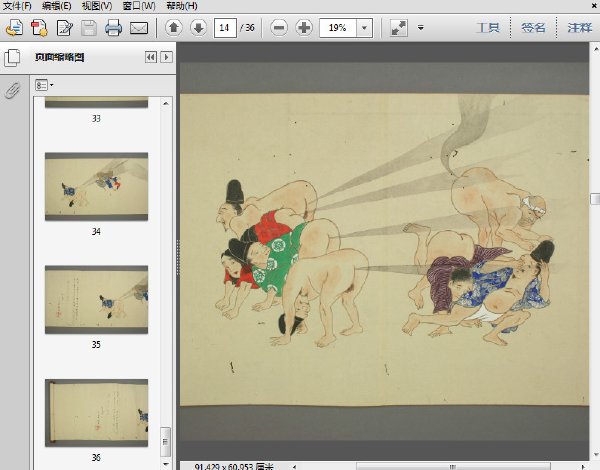Open the 工具 tools pane
600x470 pixels.
488,28
